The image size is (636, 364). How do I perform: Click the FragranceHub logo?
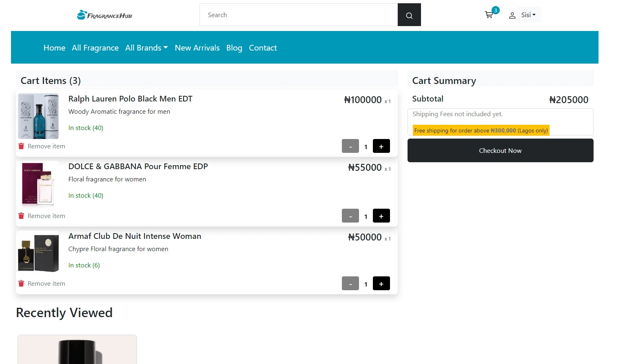coord(104,15)
